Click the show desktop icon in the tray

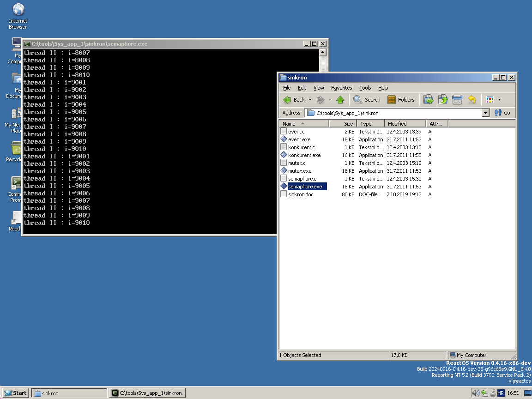(x=527, y=393)
